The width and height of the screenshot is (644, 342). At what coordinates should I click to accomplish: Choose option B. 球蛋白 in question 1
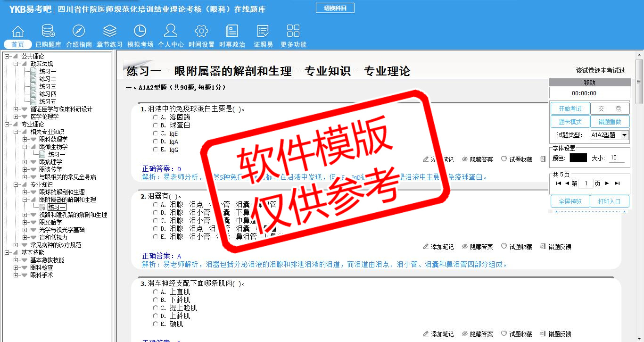click(x=155, y=125)
